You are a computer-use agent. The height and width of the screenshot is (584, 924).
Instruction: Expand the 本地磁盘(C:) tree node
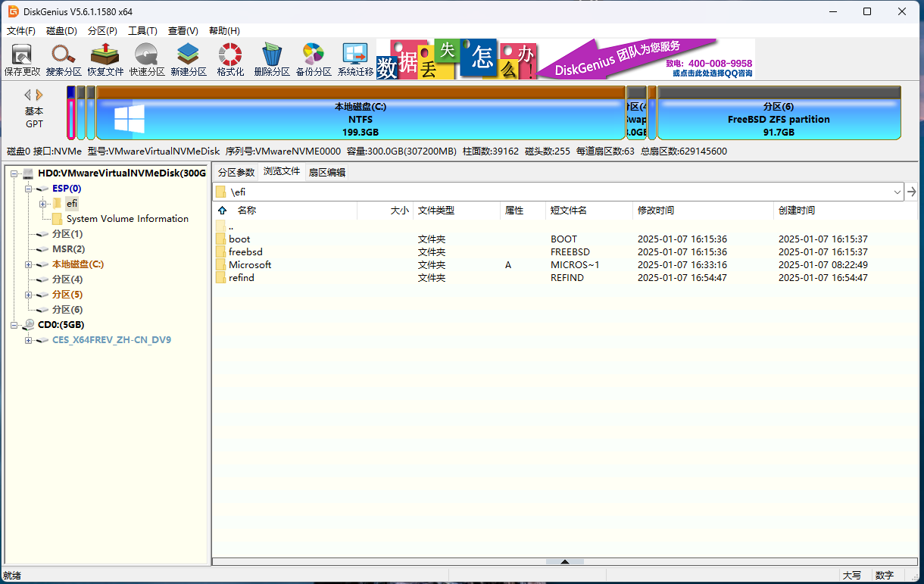(x=28, y=264)
